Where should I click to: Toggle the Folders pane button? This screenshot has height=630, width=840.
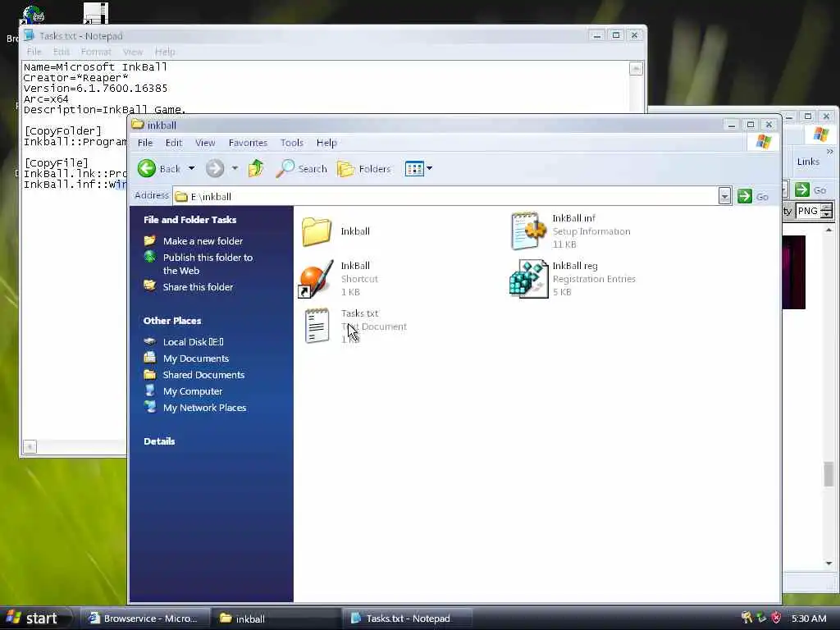tap(364, 169)
